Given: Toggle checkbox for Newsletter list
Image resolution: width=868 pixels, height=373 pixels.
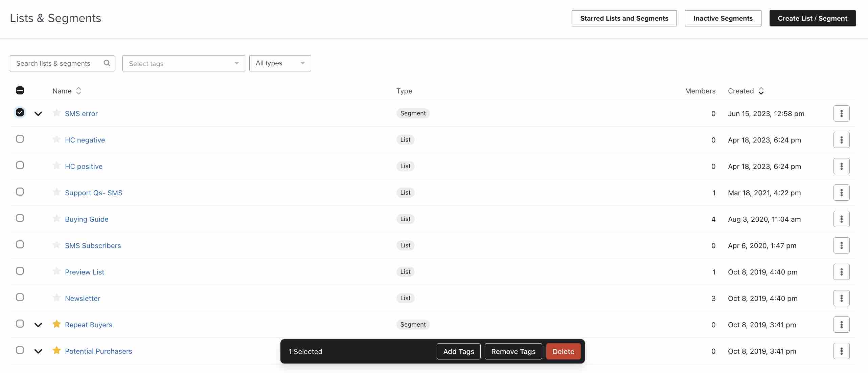Looking at the screenshot, I should pos(19,298).
